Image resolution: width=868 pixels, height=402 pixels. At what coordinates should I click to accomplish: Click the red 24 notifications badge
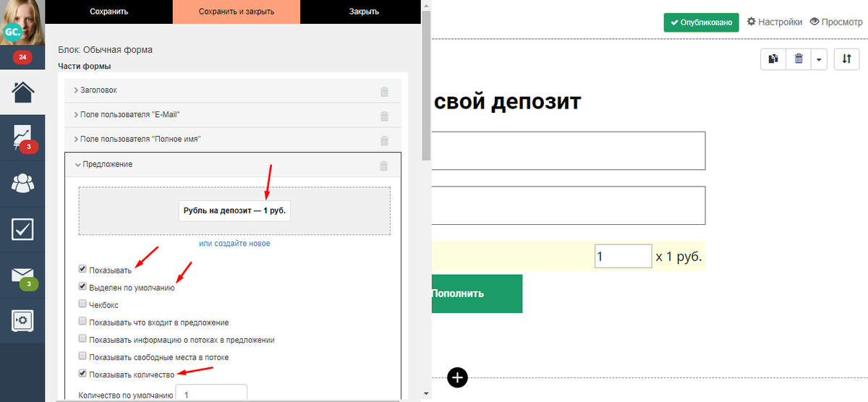[22, 57]
